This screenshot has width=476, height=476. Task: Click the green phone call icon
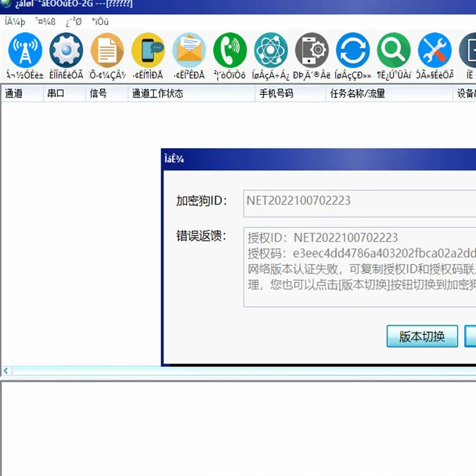(x=230, y=51)
